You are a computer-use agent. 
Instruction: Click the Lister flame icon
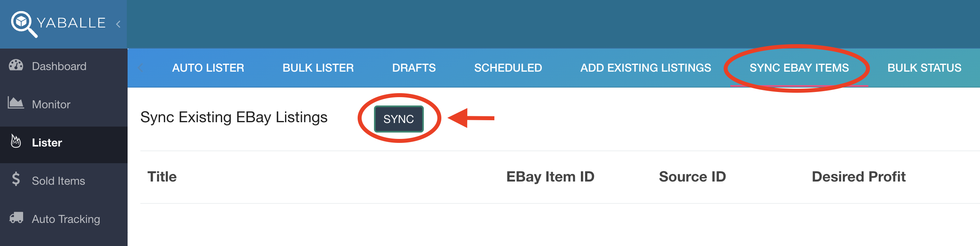(x=16, y=141)
